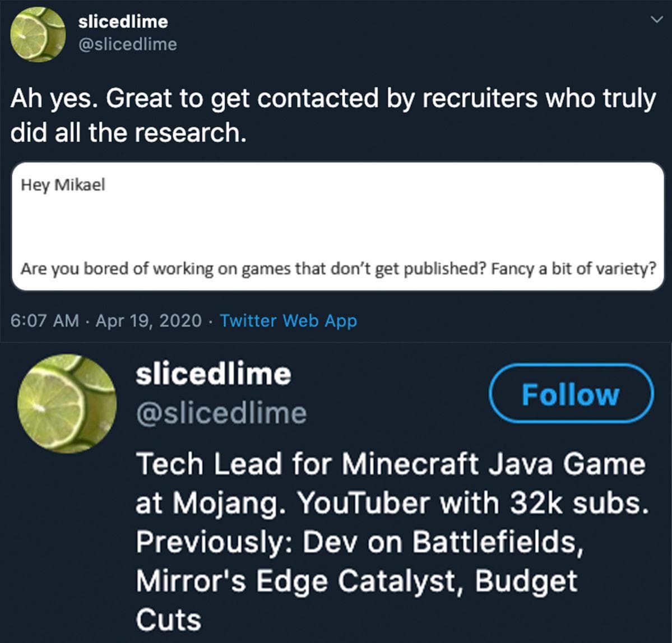Open the Twitter Web App source link
Image resolution: width=672 pixels, height=643 pixels.
(x=288, y=321)
